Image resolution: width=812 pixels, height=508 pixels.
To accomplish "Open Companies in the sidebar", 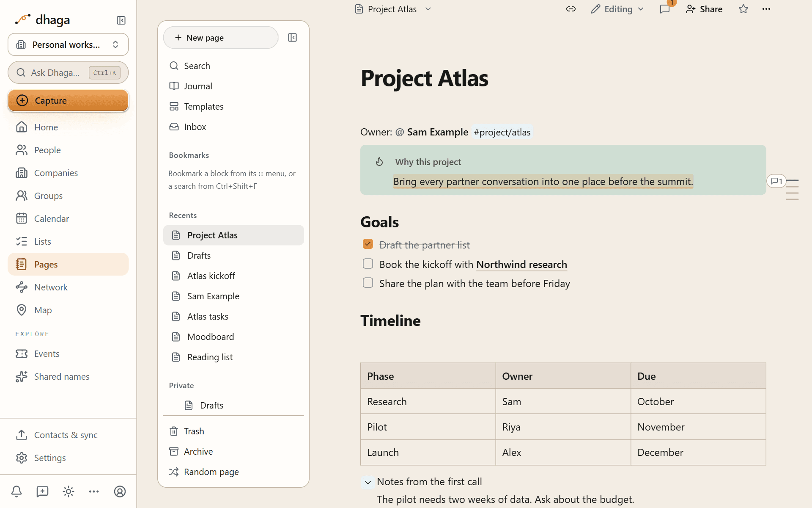I will click(x=68, y=173).
